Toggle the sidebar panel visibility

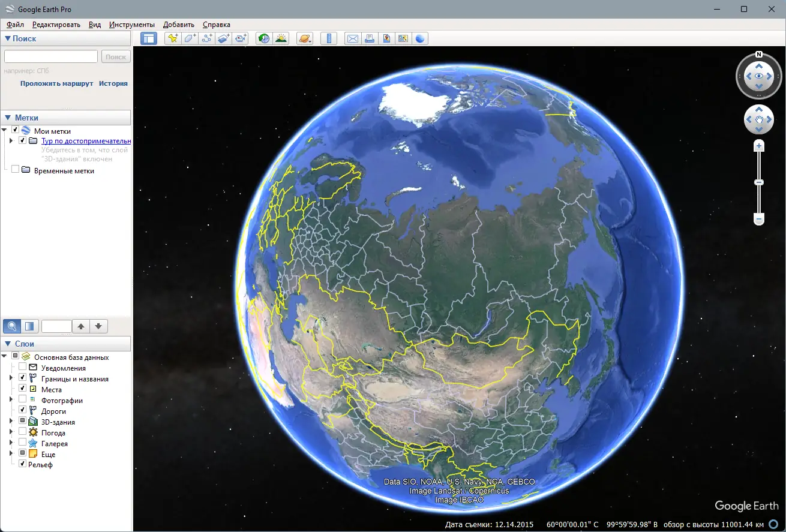(148, 38)
